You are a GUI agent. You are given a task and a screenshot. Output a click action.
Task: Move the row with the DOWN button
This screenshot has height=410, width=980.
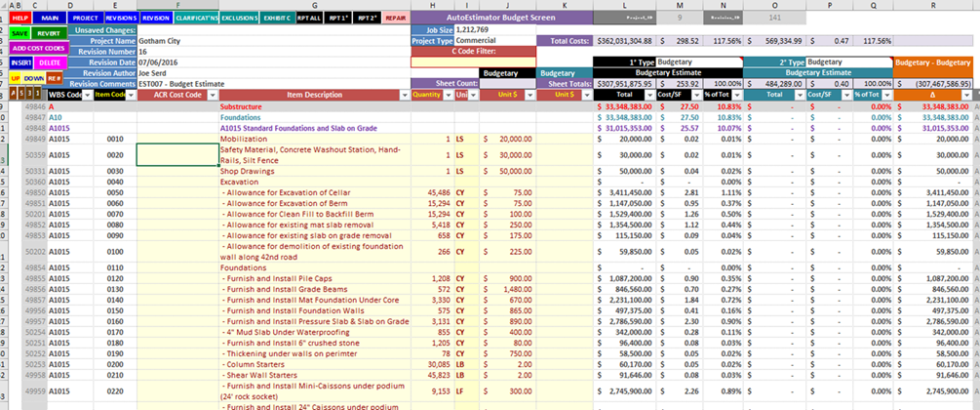point(34,78)
